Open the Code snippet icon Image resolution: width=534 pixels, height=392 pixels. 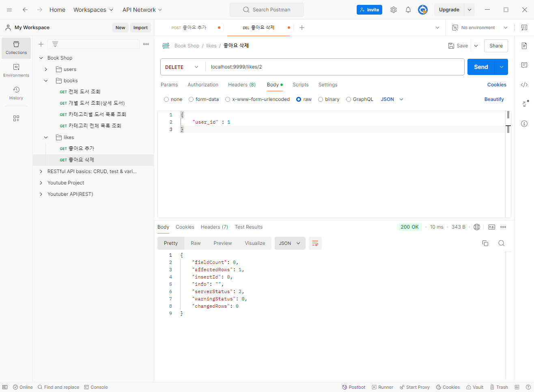[524, 85]
